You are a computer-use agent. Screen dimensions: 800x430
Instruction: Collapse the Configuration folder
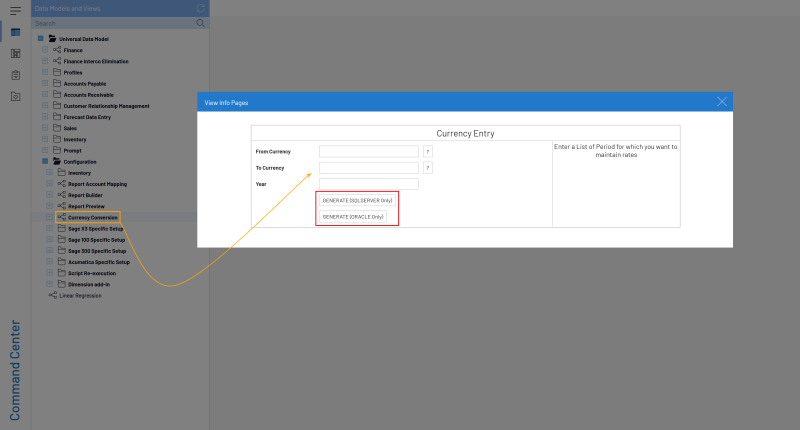pyautogui.click(x=44, y=161)
